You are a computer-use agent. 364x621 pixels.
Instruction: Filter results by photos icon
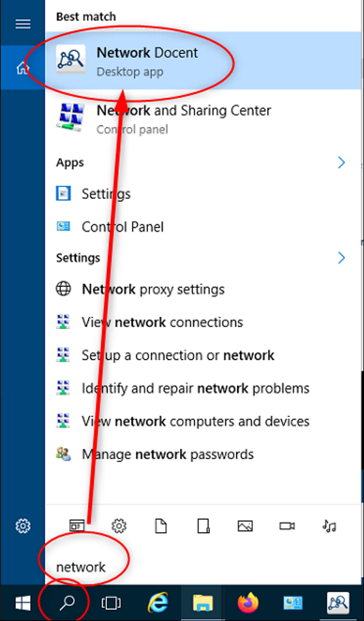tap(245, 526)
